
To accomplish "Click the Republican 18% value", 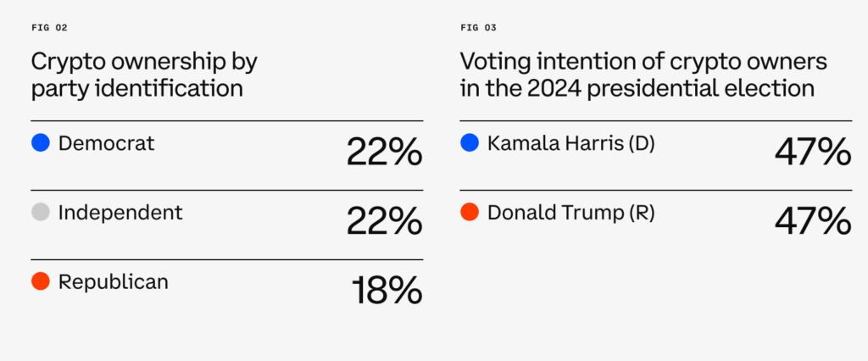I will (387, 290).
